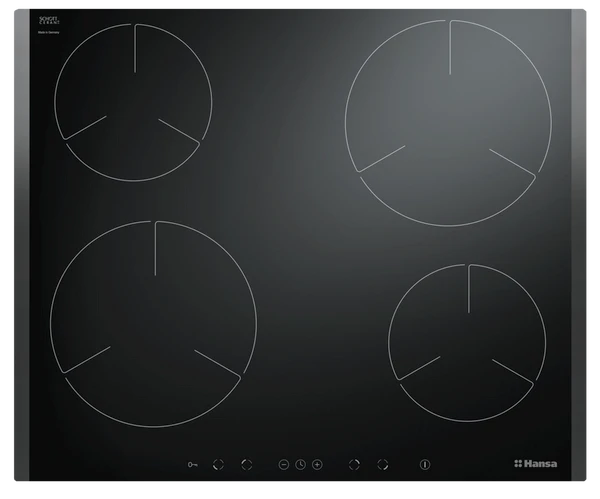Tap the zone selector nearest the power button
This screenshot has width=600, height=499.
click(382, 464)
